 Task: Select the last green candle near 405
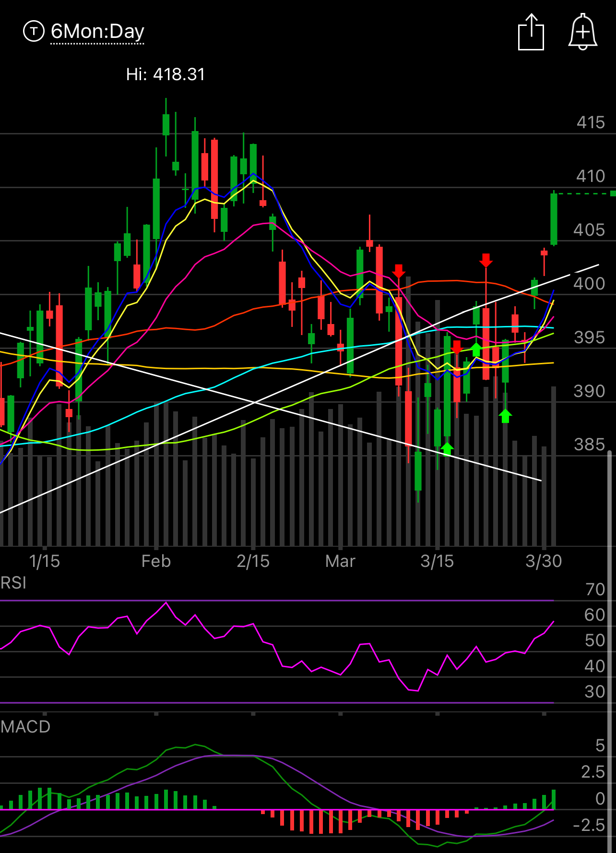[x=554, y=219]
